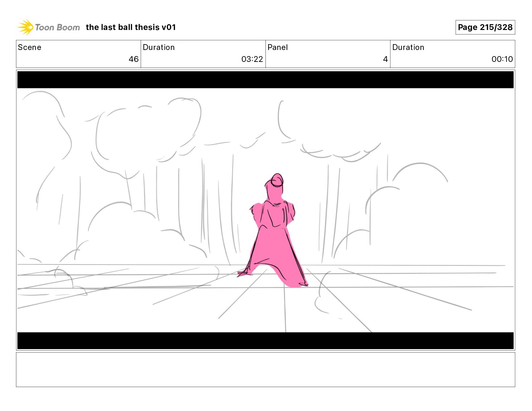
Task: Click the 'Panel' label
Action: click(278, 47)
